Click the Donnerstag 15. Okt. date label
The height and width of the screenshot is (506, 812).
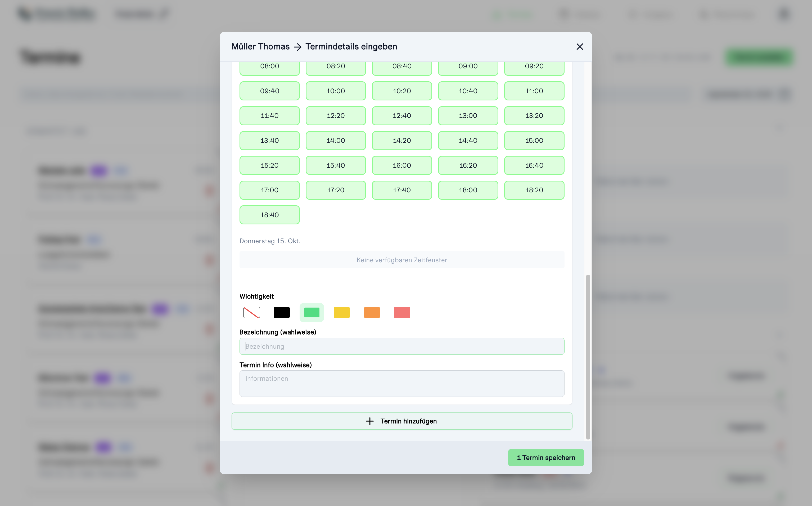pyautogui.click(x=270, y=241)
